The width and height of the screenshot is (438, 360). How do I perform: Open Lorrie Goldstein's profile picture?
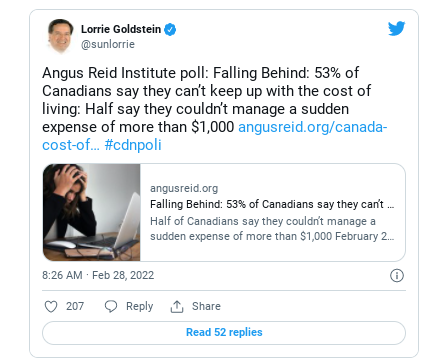point(60,36)
